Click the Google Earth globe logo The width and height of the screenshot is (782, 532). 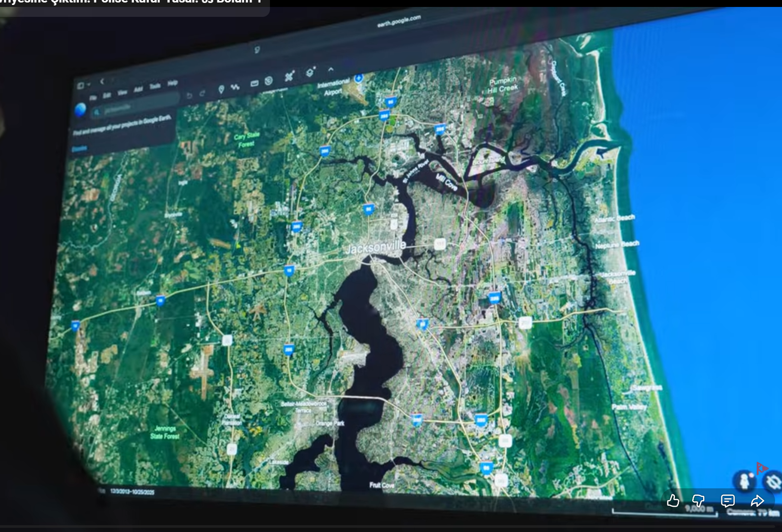click(80, 110)
